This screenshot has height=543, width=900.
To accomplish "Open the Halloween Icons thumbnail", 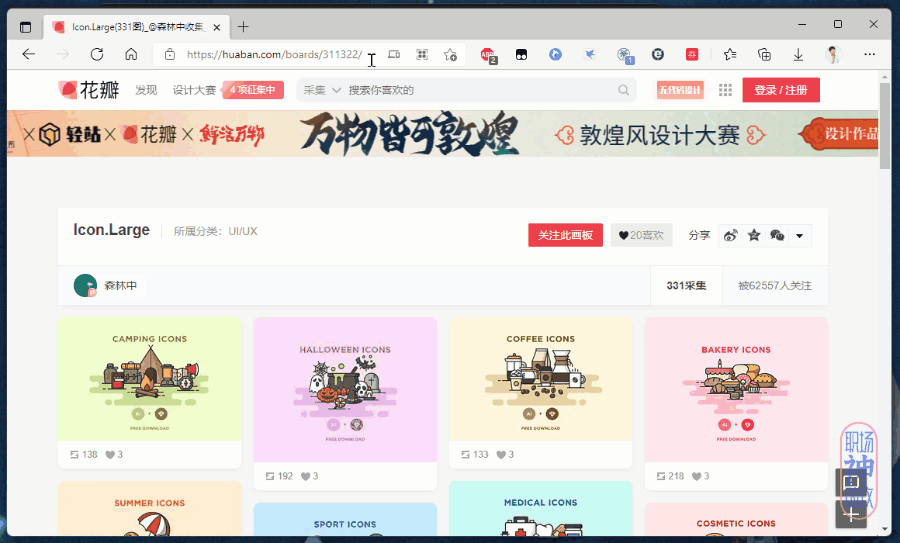I will point(345,390).
